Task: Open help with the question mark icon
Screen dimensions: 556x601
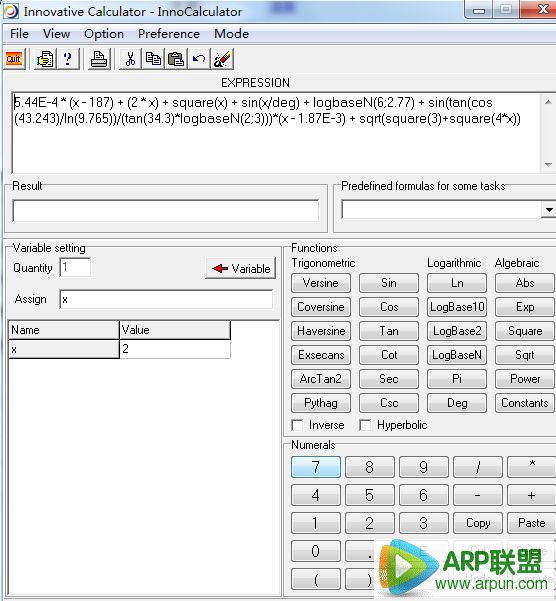Action: coord(68,59)
